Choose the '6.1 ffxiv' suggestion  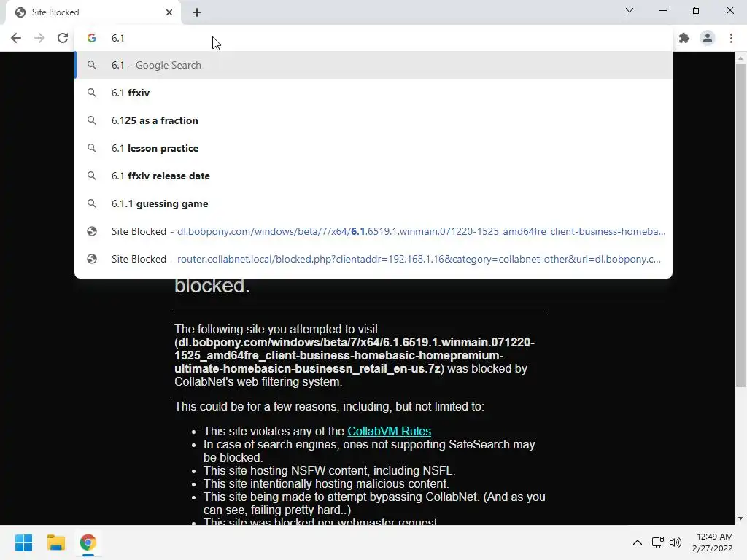373,93
